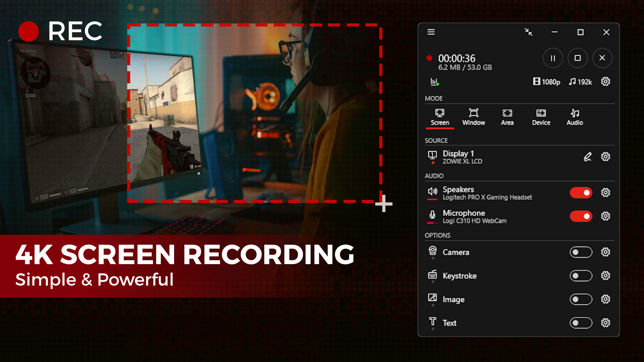Switch to Audio-only recording mode

pos(575,117)
